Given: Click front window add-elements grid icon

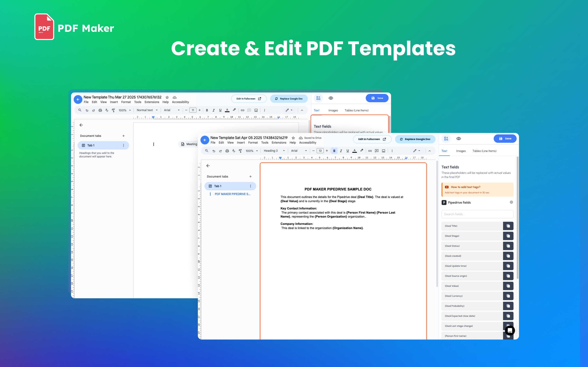Looking at the screenshot, I should click(446, 139).
